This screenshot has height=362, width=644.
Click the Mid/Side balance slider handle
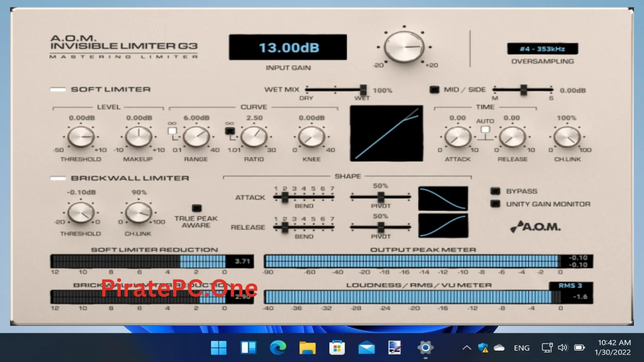coord(523,89)
